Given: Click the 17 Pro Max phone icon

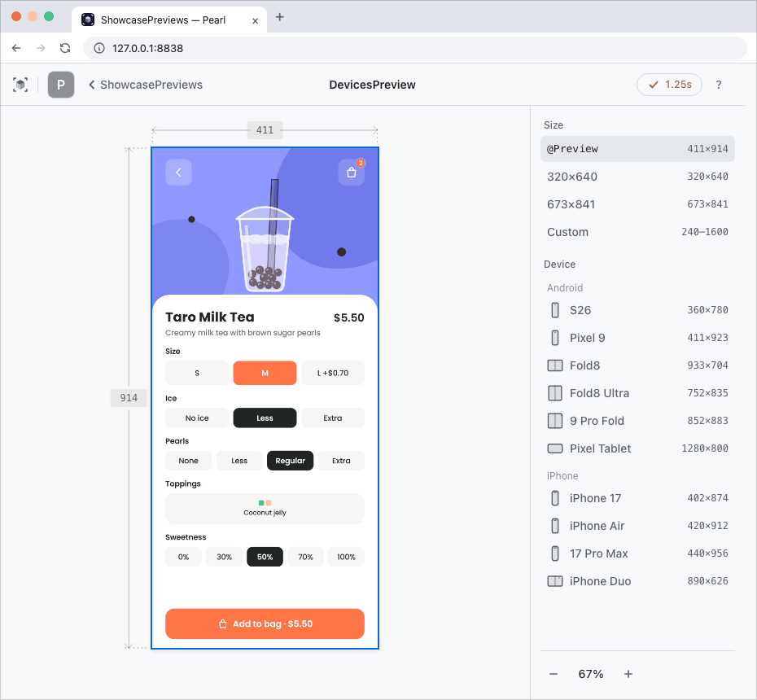Looking at the screenshot, I should click(x=555, y=553).
